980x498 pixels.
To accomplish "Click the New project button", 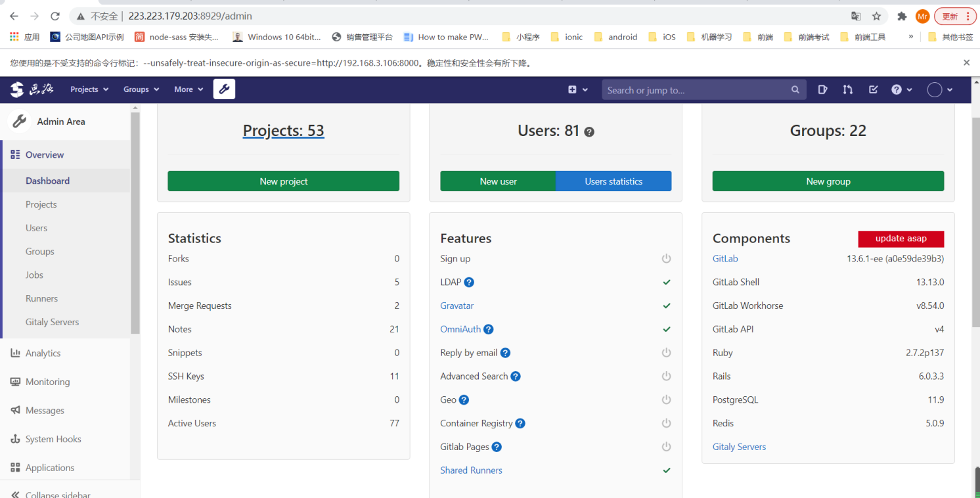I will pyautogui.click(x=283, y=181).
